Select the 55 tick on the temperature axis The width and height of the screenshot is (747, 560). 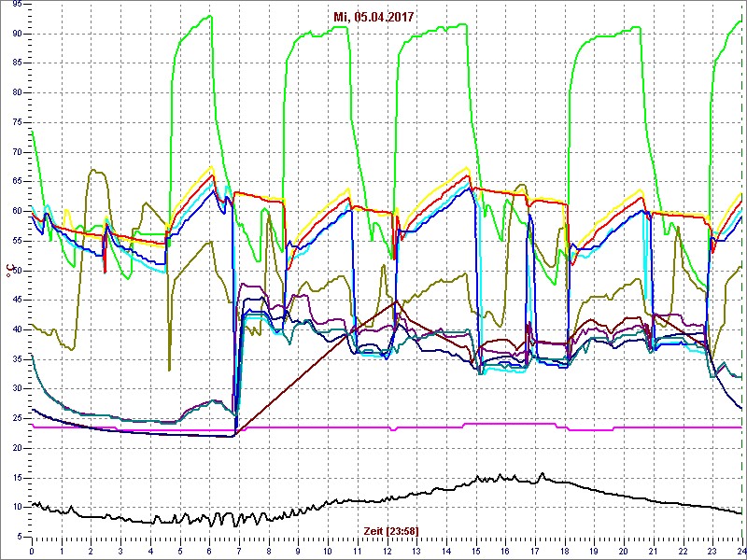18,241
